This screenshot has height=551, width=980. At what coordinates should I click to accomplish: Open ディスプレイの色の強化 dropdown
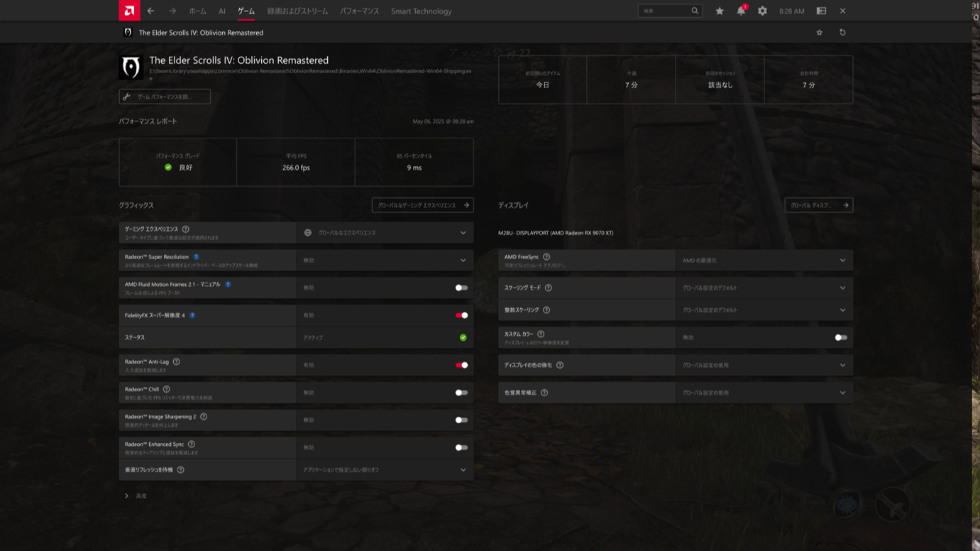[764, 365]
